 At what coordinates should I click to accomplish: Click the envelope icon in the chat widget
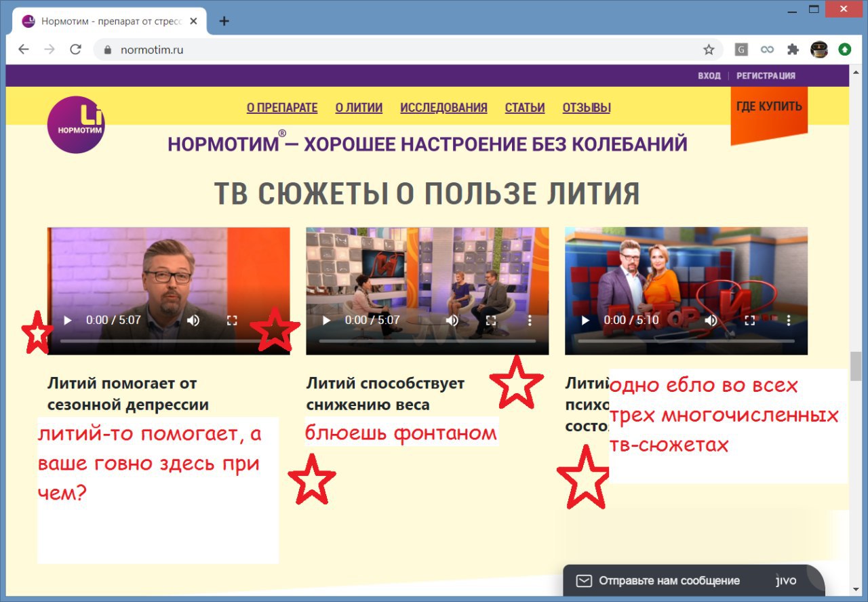pyautogui.click(x=583, y=581)
